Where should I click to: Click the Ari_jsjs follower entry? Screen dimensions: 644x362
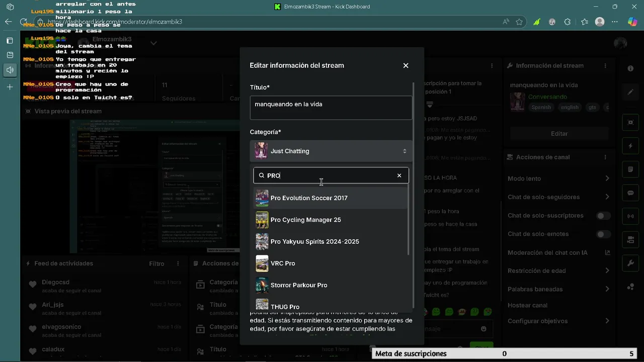coord(105,308)
